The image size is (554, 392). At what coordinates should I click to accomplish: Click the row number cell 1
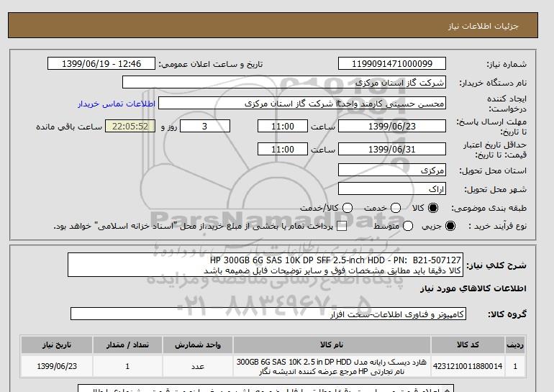[x=515, y=367]
